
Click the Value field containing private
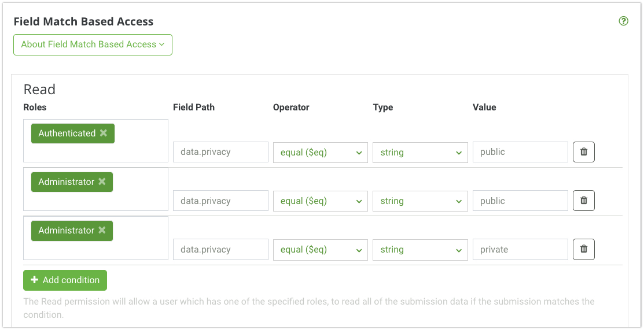520,250
